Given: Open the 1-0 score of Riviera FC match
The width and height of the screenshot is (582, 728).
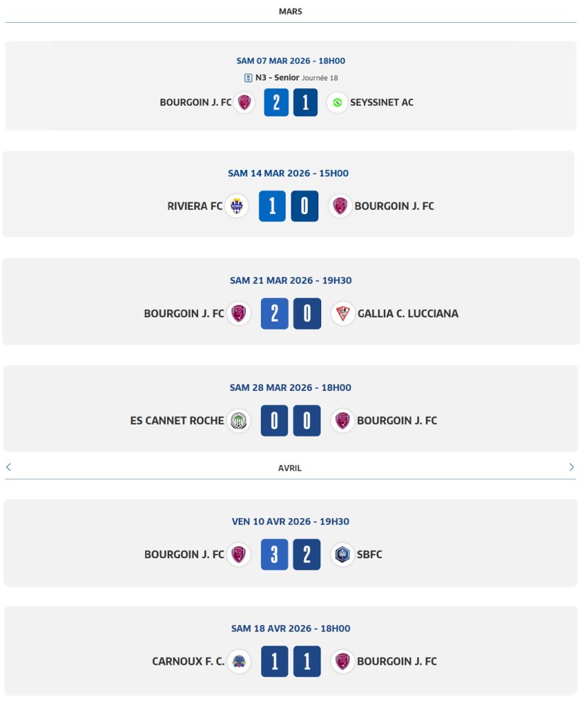Looking at the screenshot, I should point(289,206).
